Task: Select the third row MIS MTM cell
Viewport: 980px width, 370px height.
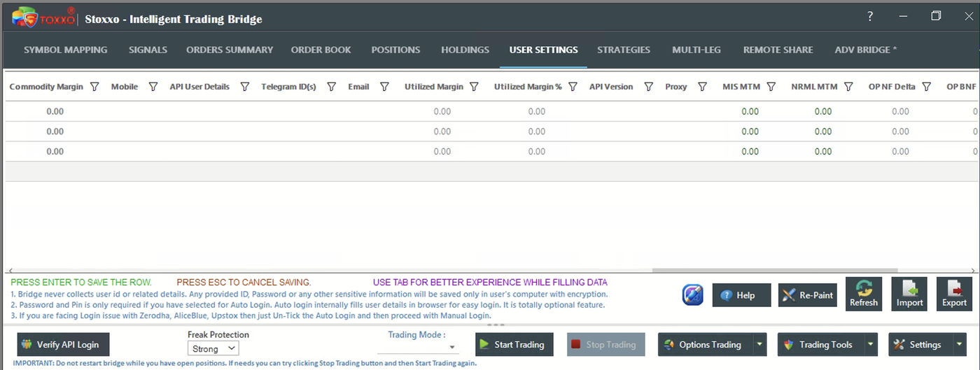Action: click(750, 151)
